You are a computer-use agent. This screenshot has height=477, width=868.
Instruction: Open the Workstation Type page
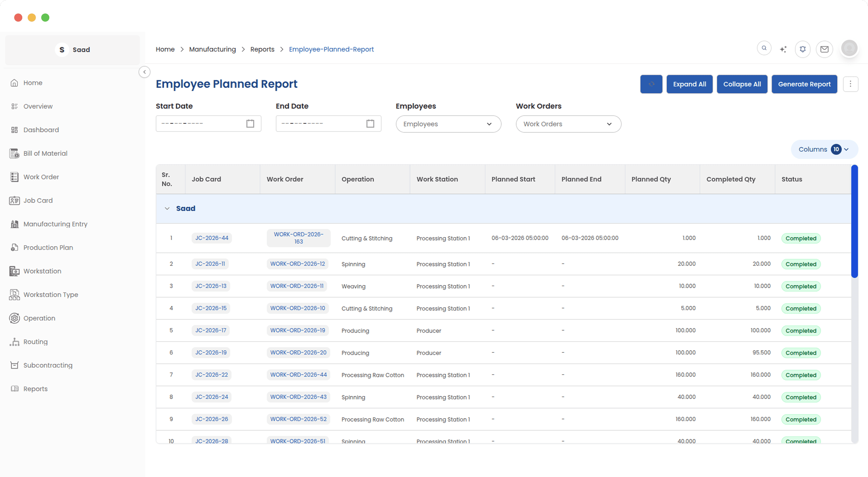tap(50, 294)
